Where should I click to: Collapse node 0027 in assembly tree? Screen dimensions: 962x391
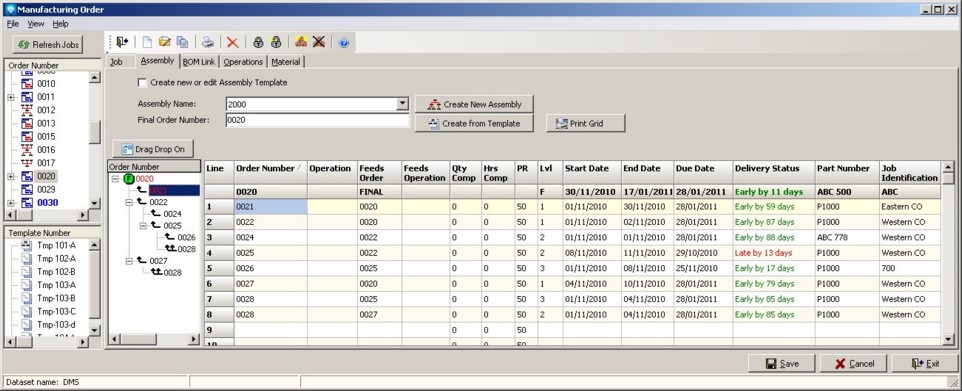coord(129,261)
